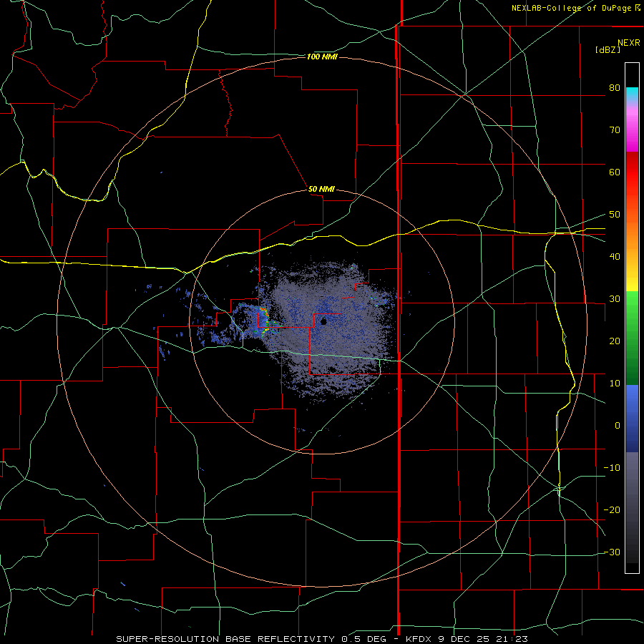This screenshot has height=644, width=644.
Task: Click the 40 dBZ value on the color scale
Action: coord(615,257)
